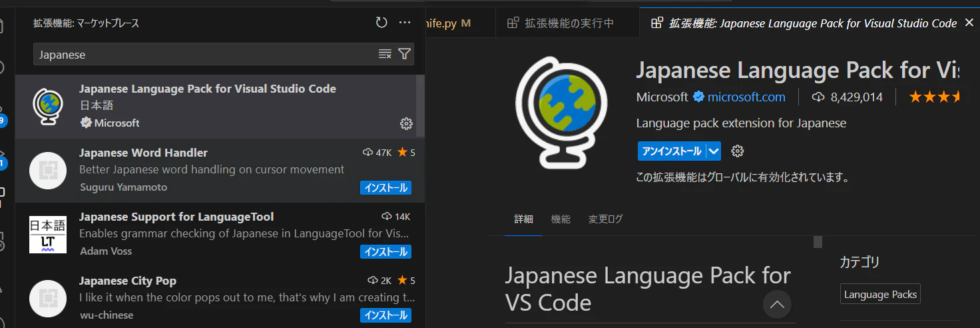Click Japanese Word Handler placeholder icon
Viewport: 980px width, 328px height.
click(48, 171)
